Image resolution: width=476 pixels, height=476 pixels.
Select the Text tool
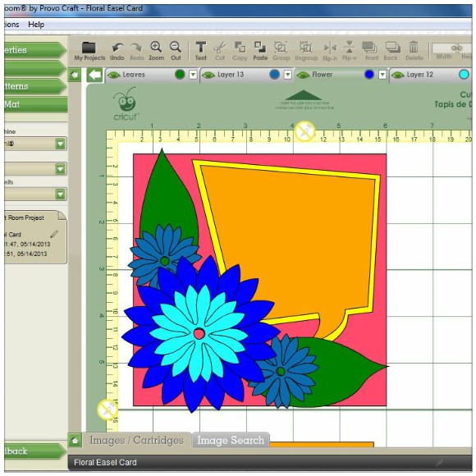click(x=201, y=51)
